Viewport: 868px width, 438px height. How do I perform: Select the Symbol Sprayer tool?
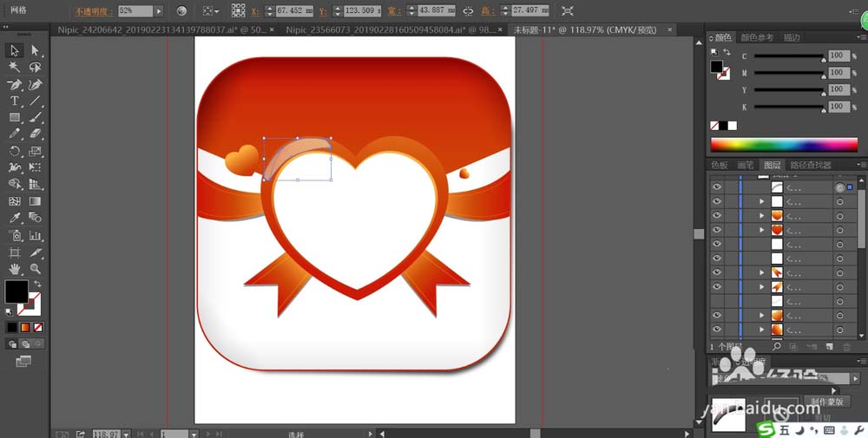point(15,236)
